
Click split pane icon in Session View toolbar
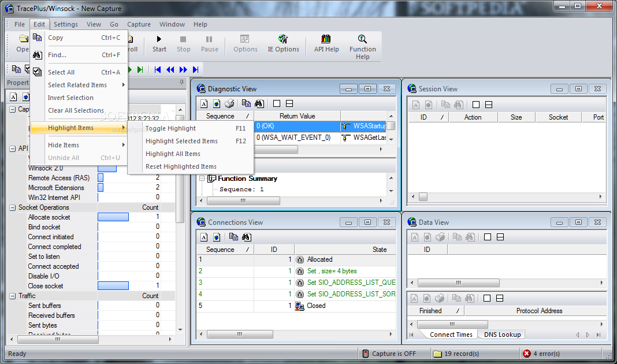coord(489,105)
